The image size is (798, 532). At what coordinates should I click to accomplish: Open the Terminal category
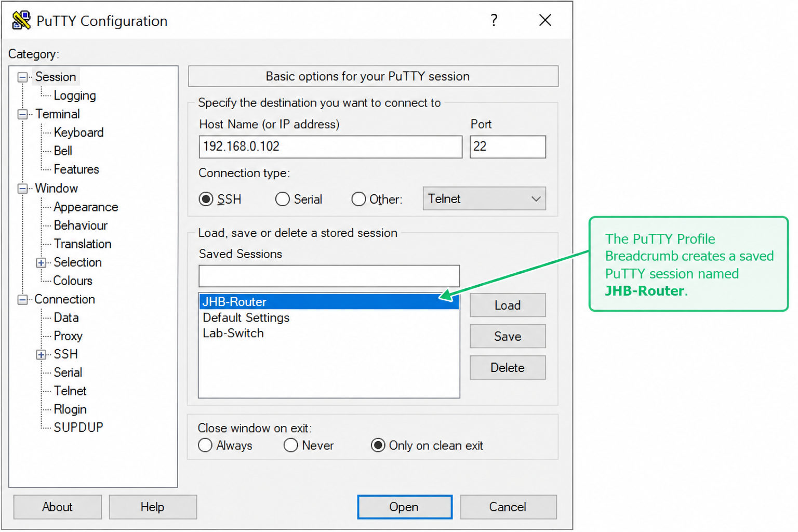coord(58,114)
